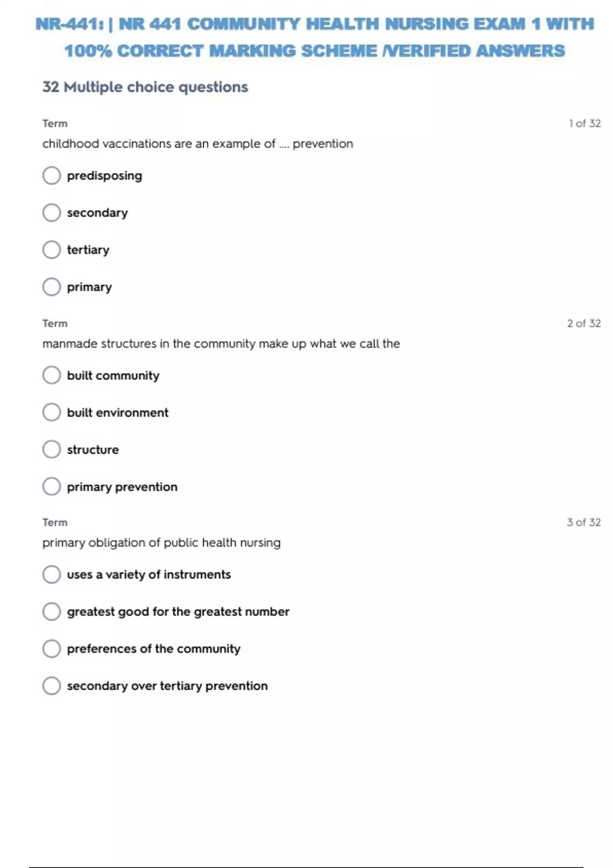Viewport: 613px width, 868px height.
Task: Click the '3 of 32' question counter
Action: pos(583,522)
